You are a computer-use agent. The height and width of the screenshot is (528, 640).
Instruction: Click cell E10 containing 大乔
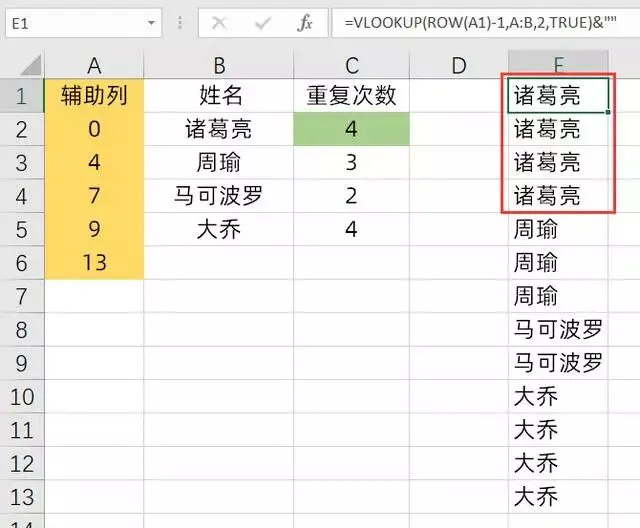tap(558, 397)
